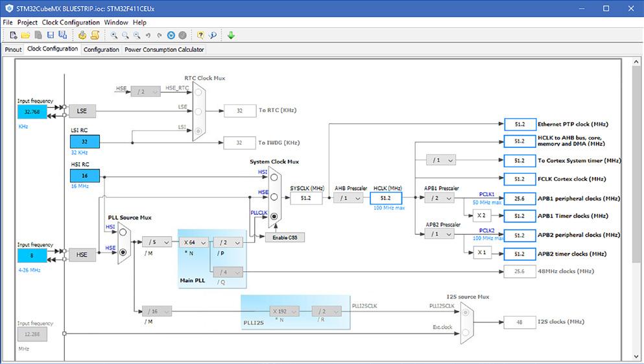
Task: Open the HSE_RTC /2 divider dropdown
Action: pos(146,91)
